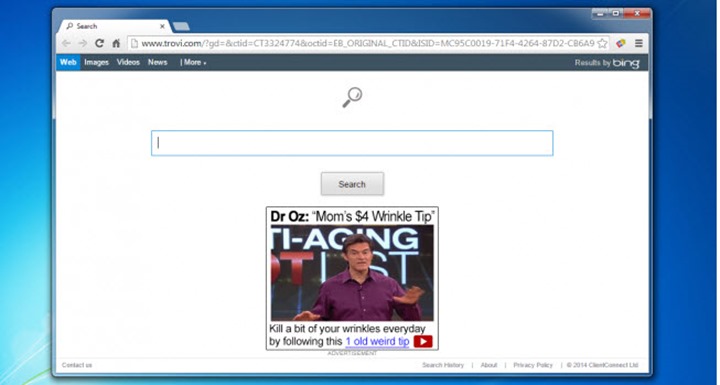Close the Chrome window with red X

637,14
